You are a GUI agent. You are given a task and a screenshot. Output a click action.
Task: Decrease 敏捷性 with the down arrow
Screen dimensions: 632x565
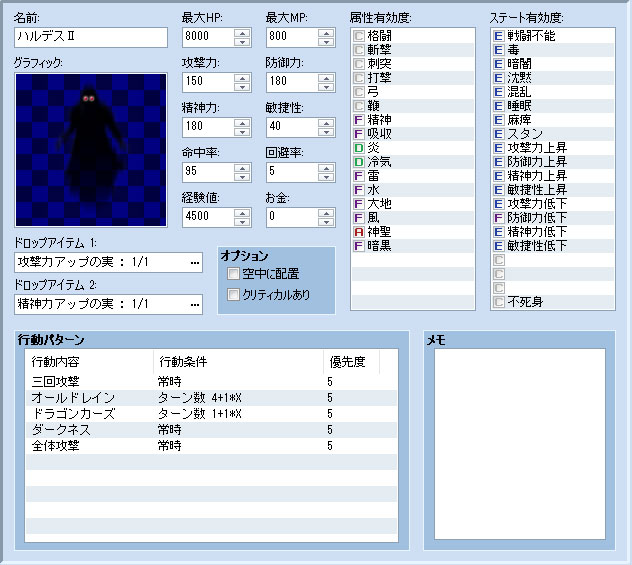325,132
